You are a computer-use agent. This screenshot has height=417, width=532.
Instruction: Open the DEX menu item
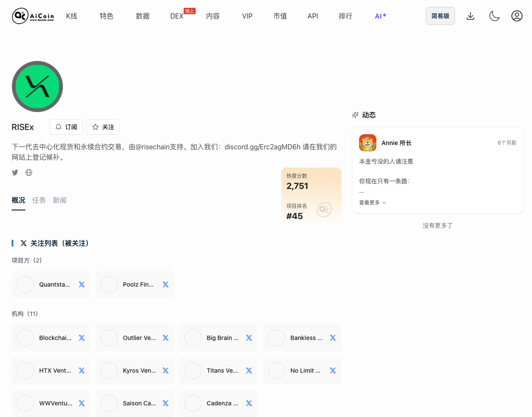tap(177, 16)
